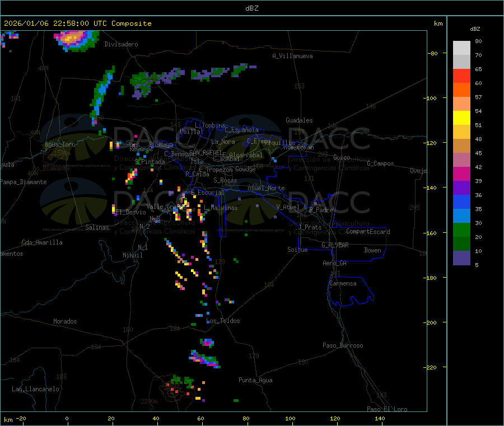Click the 'Atuel_Norte' label
Screen dimensions: 504x426
tap(266, 188)
